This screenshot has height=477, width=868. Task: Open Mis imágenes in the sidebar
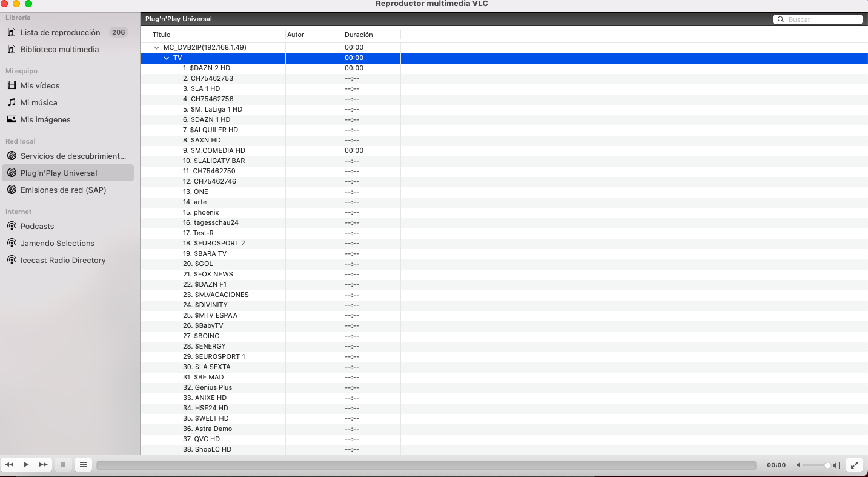click(x=45, y=119)
